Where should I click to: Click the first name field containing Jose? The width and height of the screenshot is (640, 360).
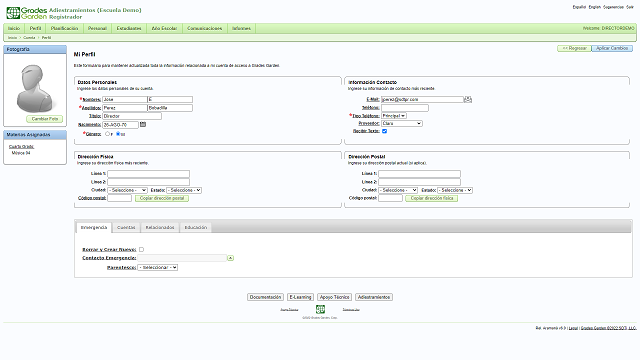pos(124,99)
